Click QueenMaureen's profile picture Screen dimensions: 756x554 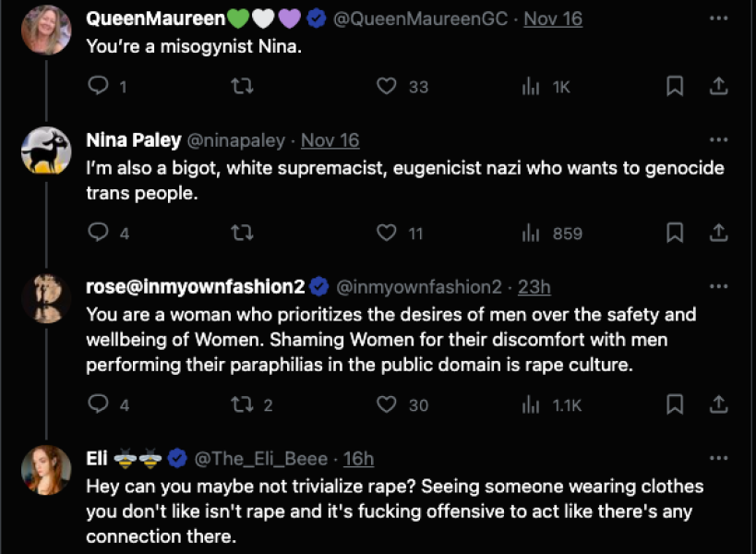point(45,30)
